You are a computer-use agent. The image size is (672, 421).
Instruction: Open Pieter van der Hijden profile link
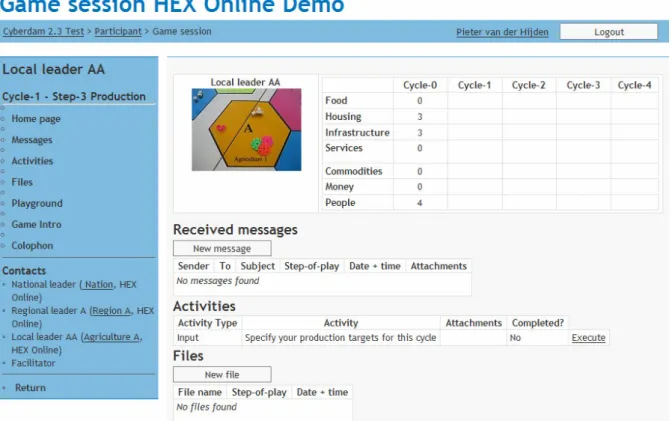tap(502, 32)
